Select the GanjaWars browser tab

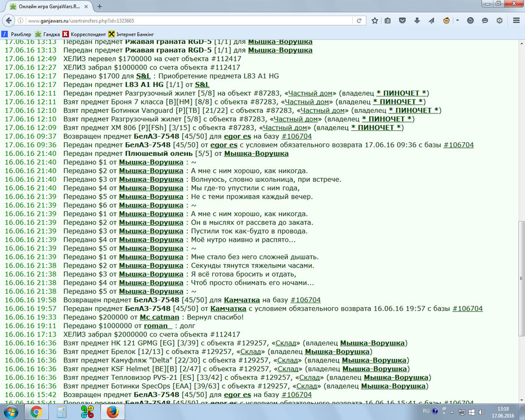pos(49,6)
